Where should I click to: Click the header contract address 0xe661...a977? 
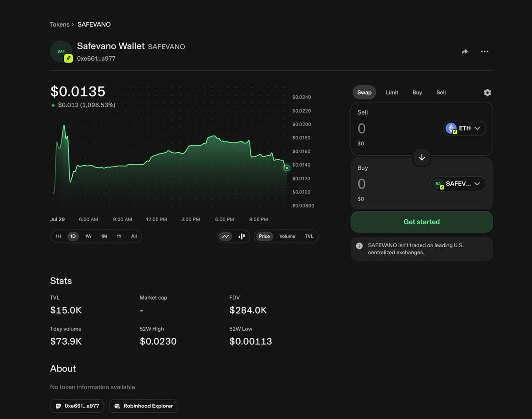click(x=96, y=58)
